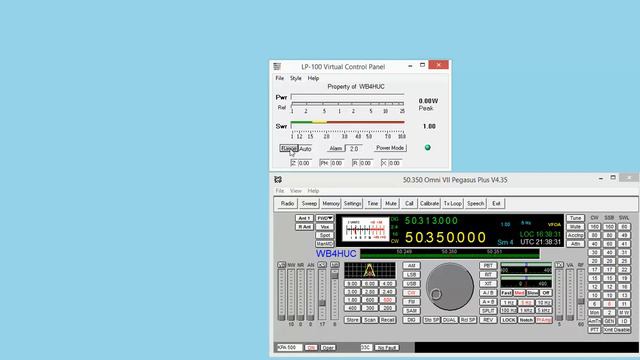
Task: Select the 100 Hz tuning step
Action: 508,311
